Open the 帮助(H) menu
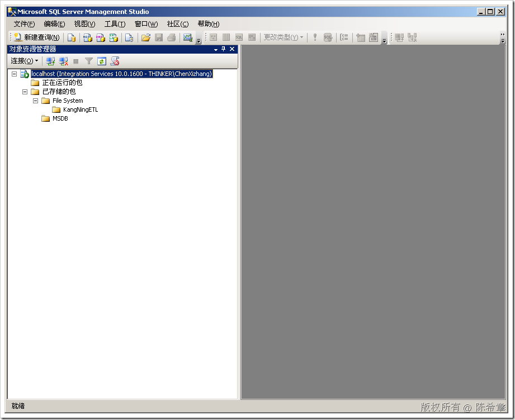 [209, 24]
